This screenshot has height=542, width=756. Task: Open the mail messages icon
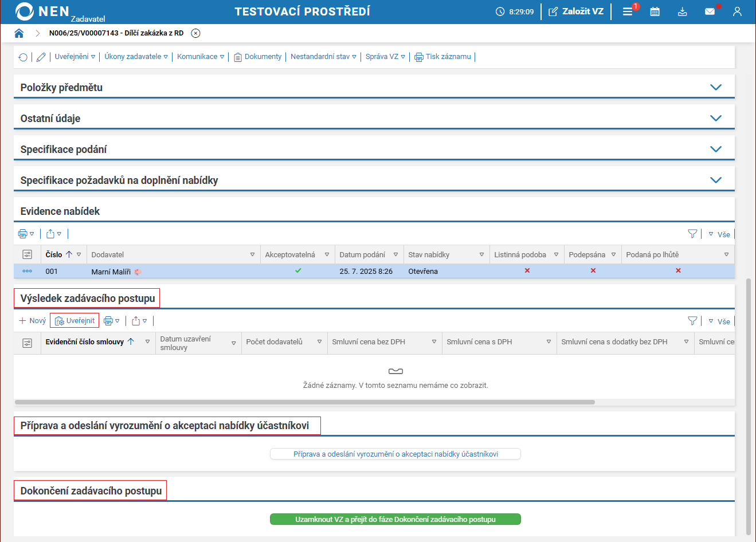coord(710,11)
